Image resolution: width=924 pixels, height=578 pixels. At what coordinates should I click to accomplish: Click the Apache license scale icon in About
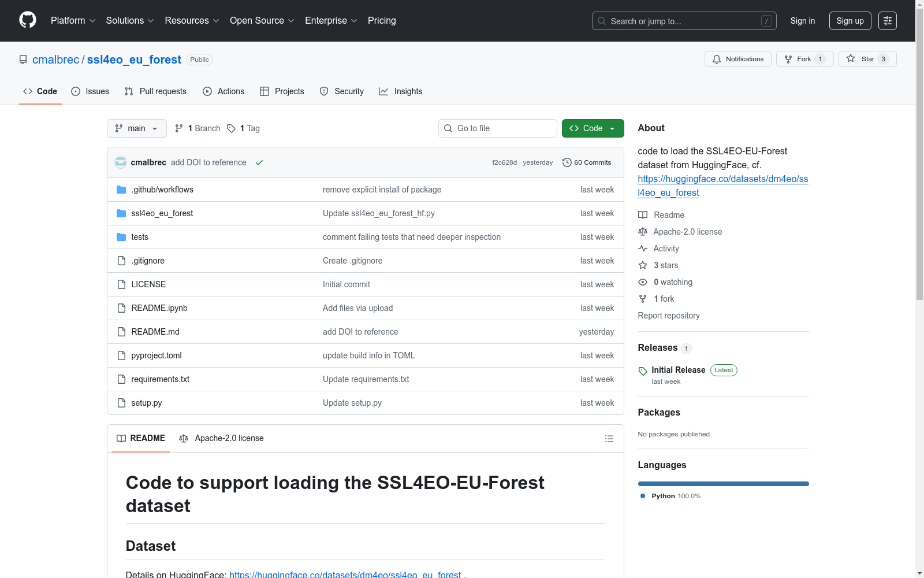[x=643, y=232]
